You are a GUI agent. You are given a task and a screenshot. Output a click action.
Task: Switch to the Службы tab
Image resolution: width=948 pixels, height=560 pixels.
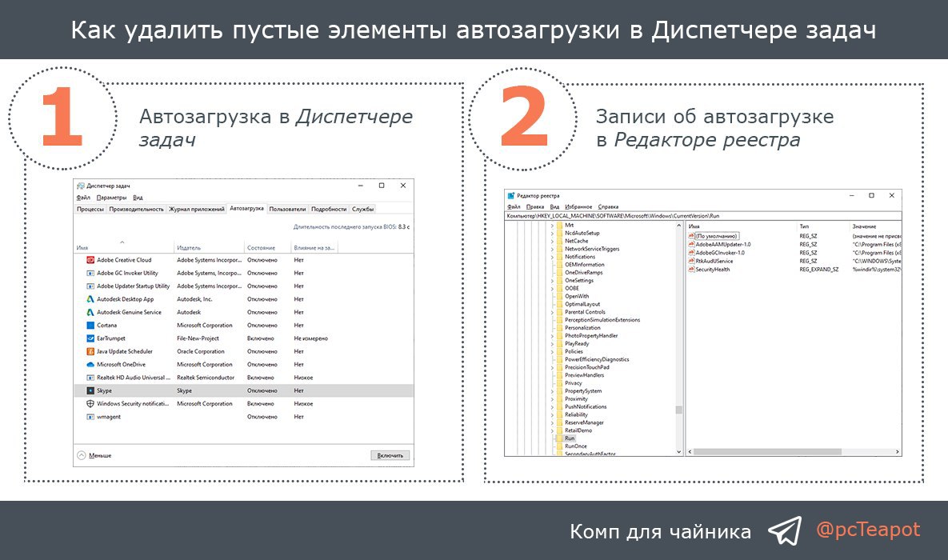coord(362,210)
